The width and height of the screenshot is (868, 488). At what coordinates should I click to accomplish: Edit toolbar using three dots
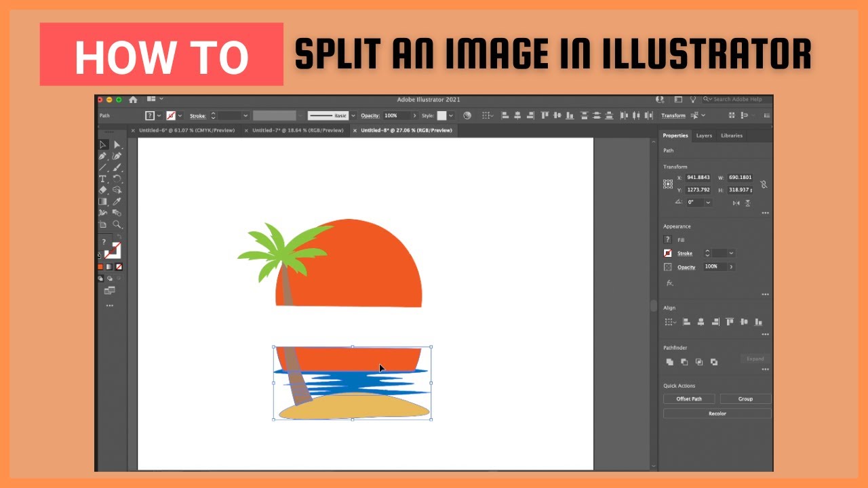[x=109, y=306]
